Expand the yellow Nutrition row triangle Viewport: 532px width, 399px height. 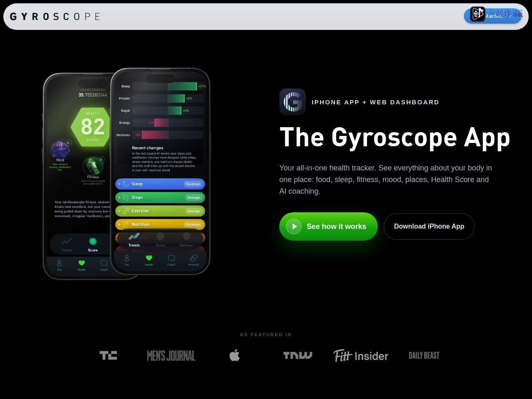coord(119,224)
